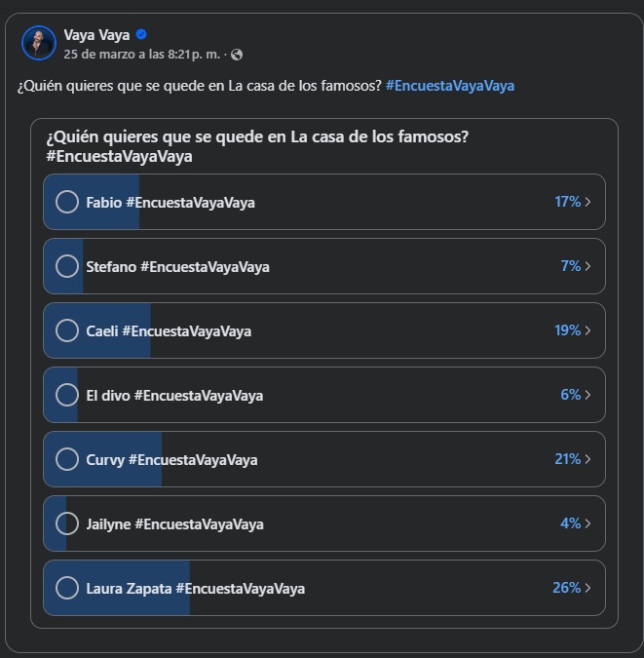Open the Caeli voters chevron

click(588, 330)
